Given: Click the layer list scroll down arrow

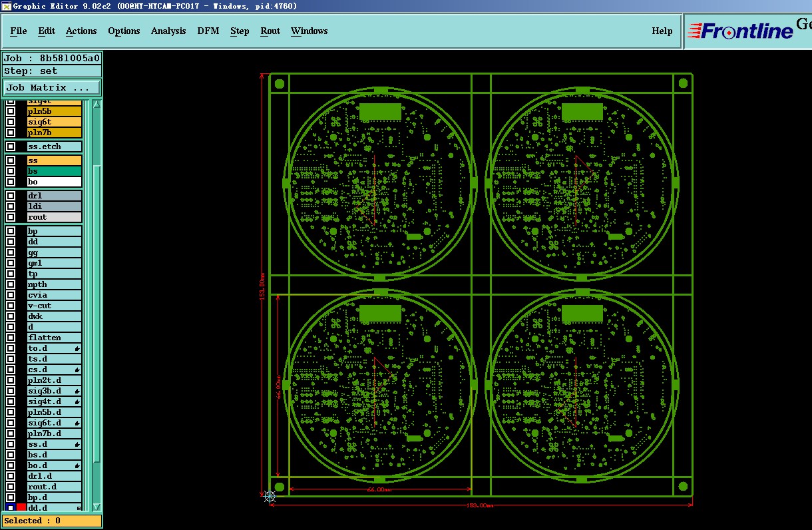Looking at the screenshot, I should [x=97, y=507].
